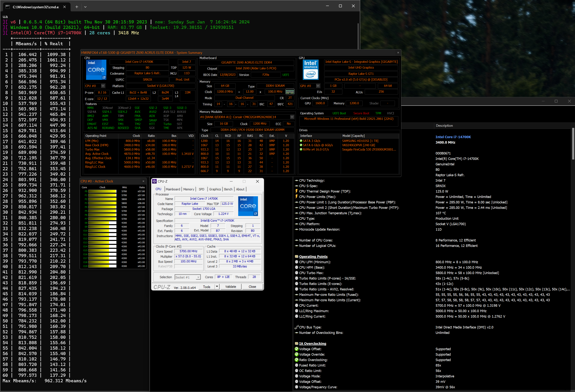The height and width of the screenshot is (392, 575).
Task: Click the Tools button in CPU-Z
Action: (x=207, y=287)
